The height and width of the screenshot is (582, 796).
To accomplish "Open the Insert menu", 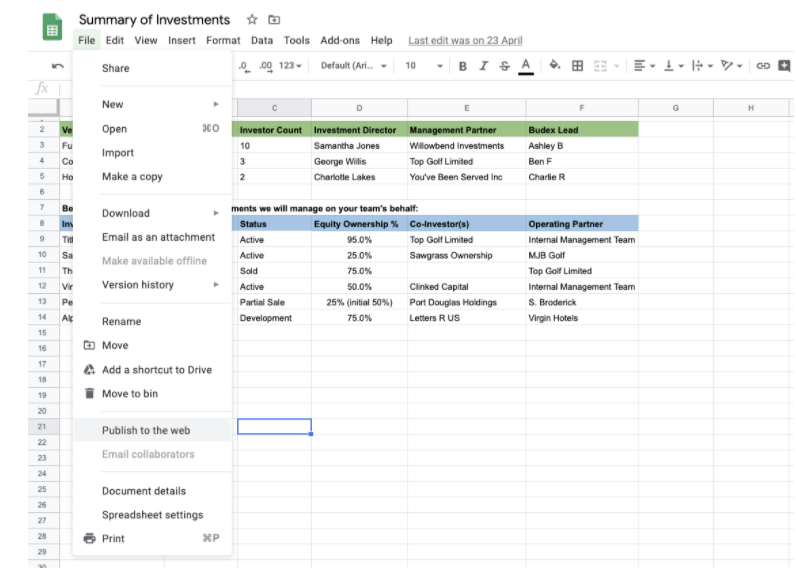I will coord(182,41).
